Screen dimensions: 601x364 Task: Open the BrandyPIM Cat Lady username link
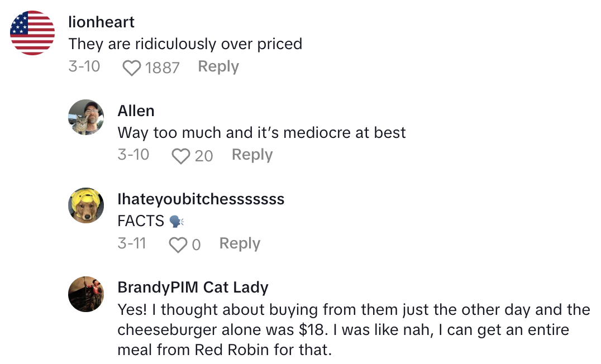click(x=193, y=287)
